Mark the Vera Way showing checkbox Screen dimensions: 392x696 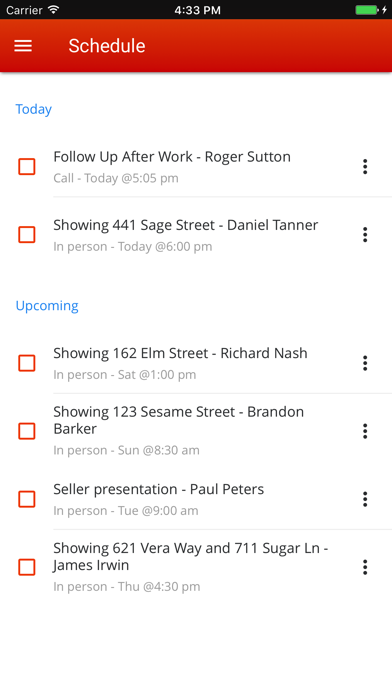click(x=27, y=567)
